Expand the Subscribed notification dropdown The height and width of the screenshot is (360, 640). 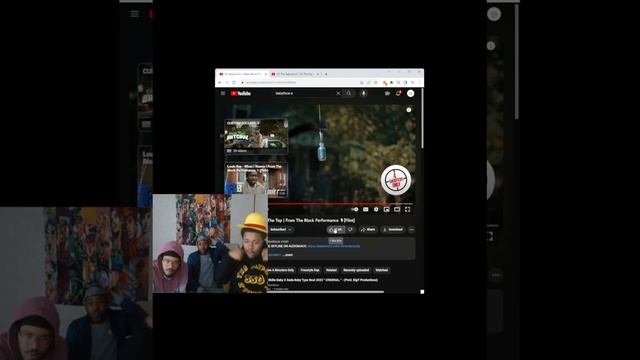pyautogui.click(x=280, y=230)
